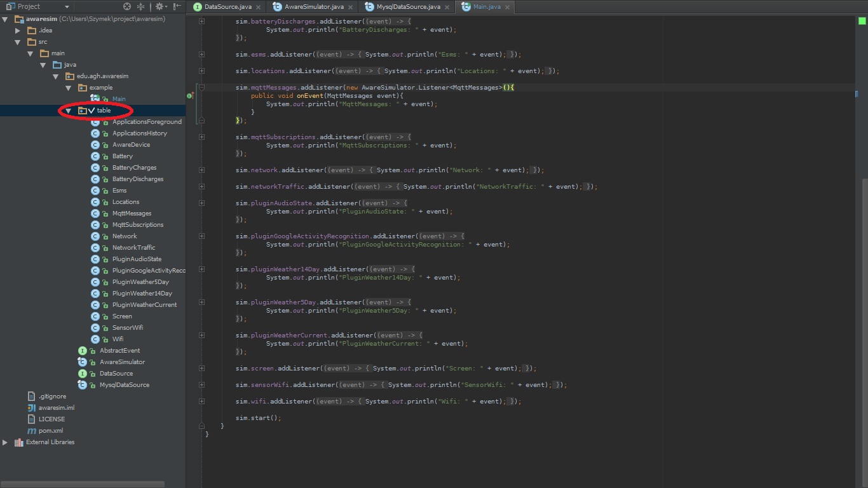Image resolution: width=868 pixels, height=488 pixels.
Task: Fold the mqttMessages anonymous listener block
Action: tap(201, 88)
